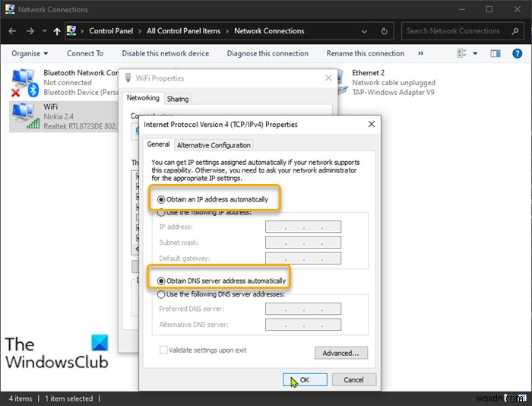
Task: Refresh the Network Connections view
Action: (x=384, y=31)
